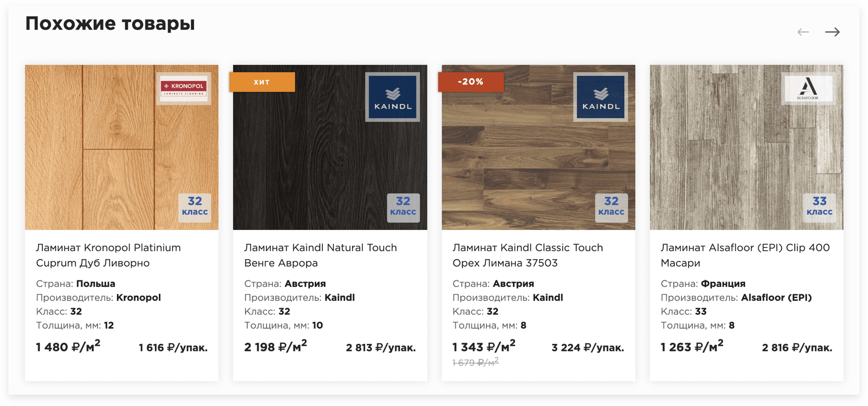Click the next carousel arrow
This screenshot has height=406, width=868.
832,32
